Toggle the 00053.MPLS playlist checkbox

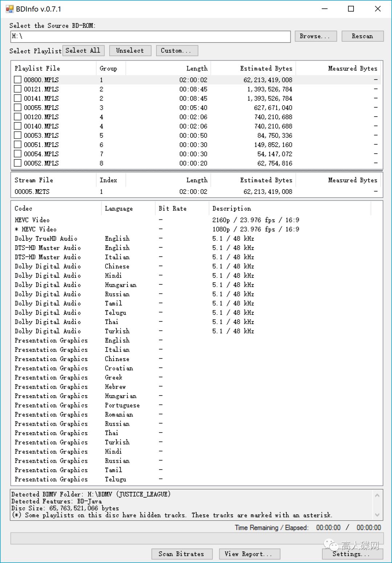point(17,135)
